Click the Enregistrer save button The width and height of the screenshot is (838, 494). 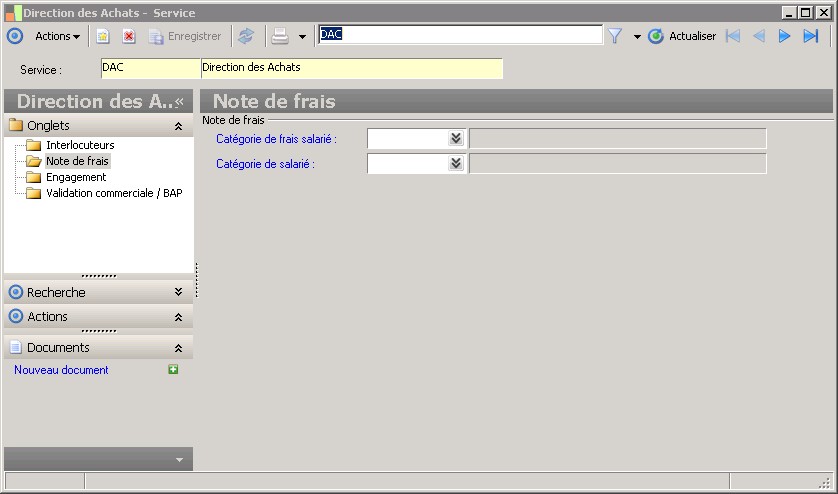185,36
